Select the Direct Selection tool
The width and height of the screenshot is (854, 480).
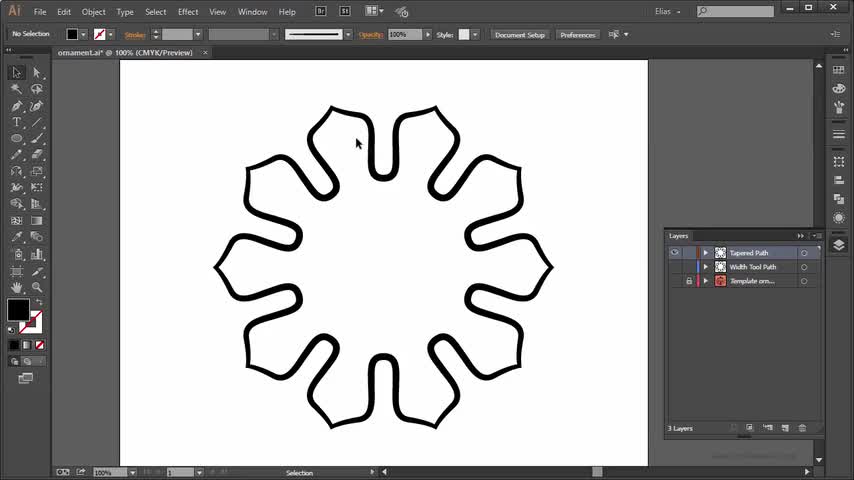[36, 72]
